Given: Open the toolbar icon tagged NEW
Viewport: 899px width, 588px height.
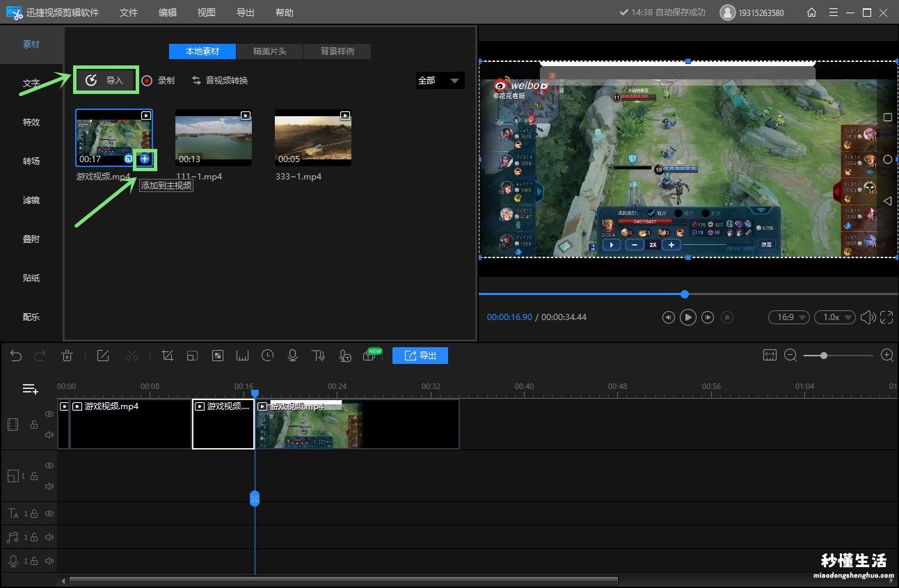Looking at the screenshot, I should coord(372,355).
